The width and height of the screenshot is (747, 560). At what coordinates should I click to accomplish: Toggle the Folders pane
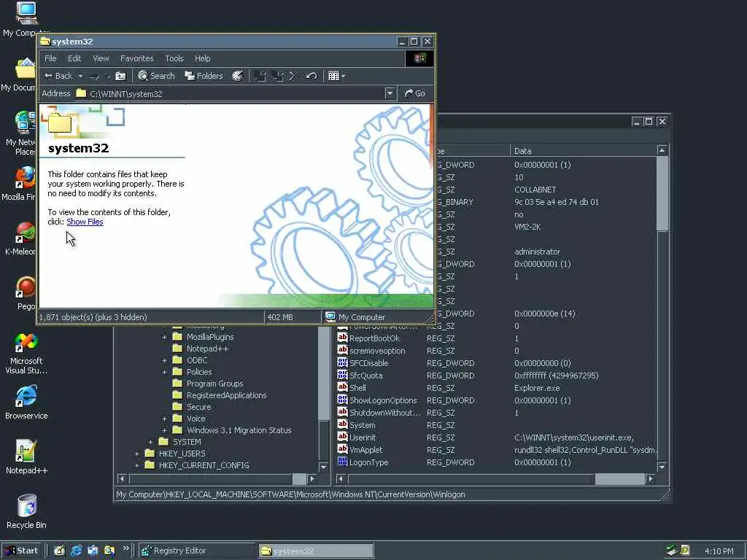click(x=204, y=76)
